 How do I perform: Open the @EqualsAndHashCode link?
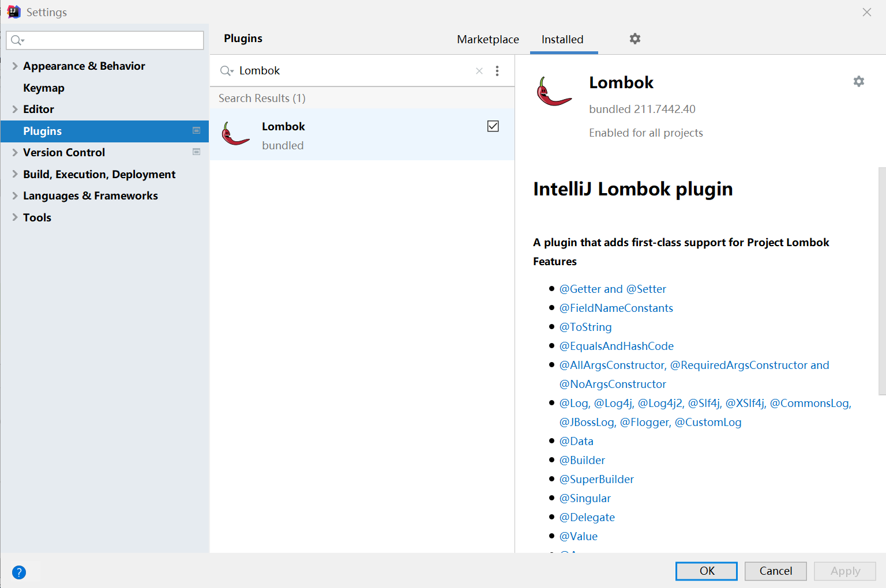click(617, 346)
